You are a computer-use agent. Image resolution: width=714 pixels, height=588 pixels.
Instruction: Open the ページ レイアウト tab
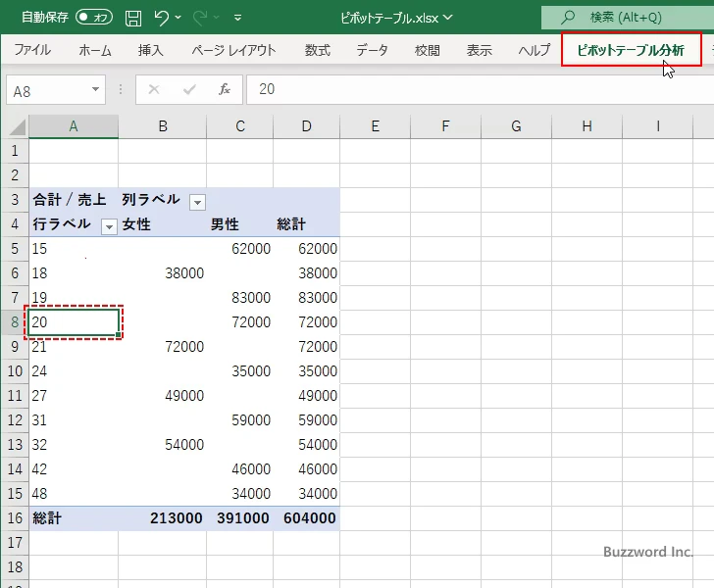tap(233, 50)
